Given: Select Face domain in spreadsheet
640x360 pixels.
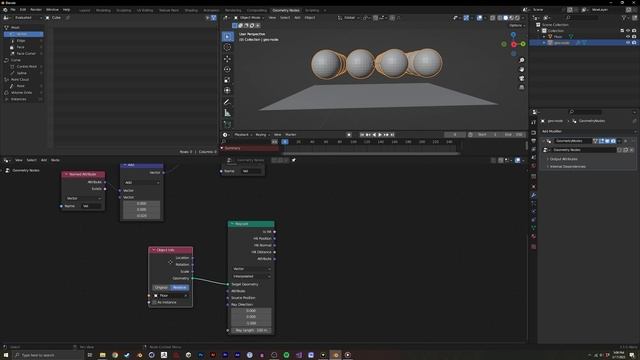Looking at the screenshot, I should (x=20, y=47).
